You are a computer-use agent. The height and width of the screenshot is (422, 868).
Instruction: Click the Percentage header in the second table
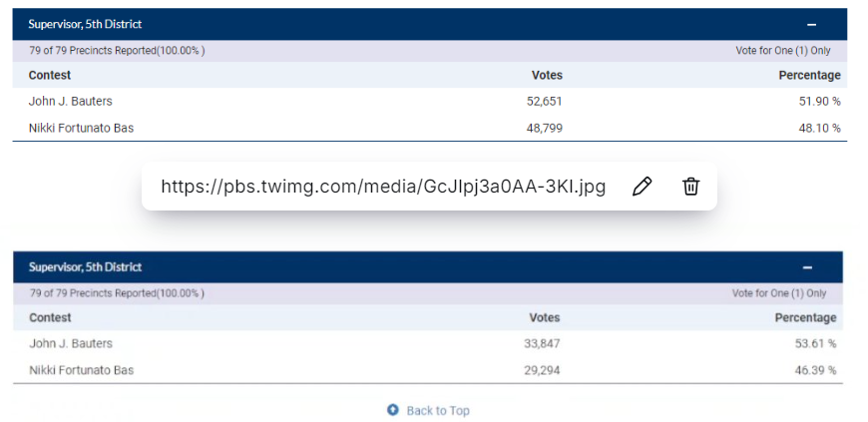pos(805,318)
